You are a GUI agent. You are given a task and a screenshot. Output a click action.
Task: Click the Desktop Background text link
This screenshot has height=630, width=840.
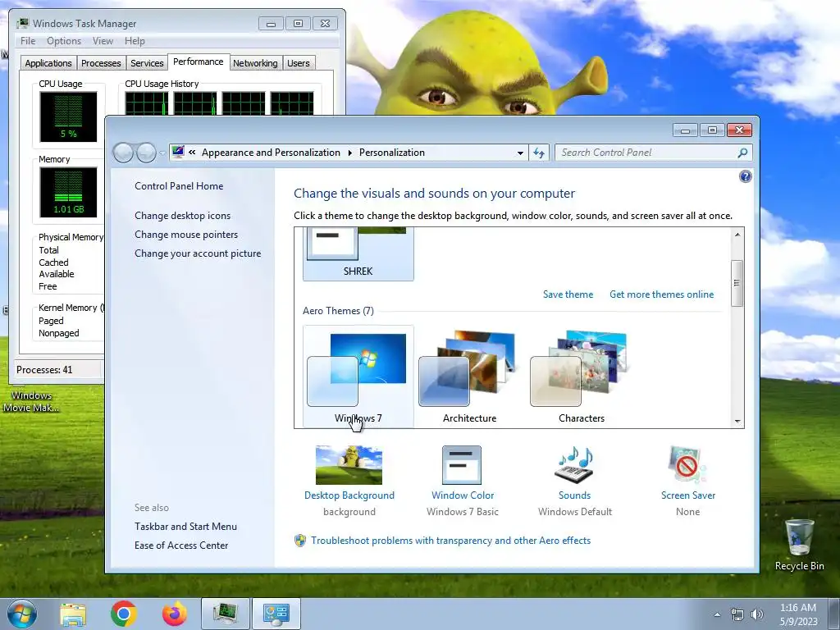coord(349,495)
